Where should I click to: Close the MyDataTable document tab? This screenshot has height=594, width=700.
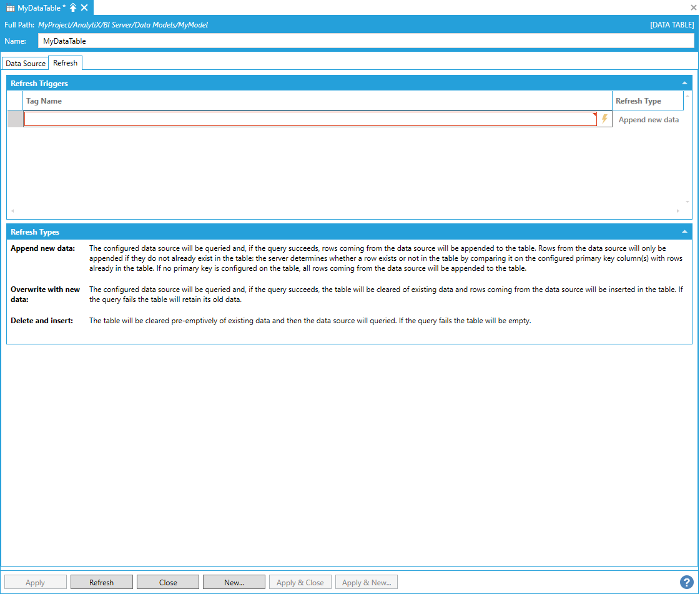(84, 7)
